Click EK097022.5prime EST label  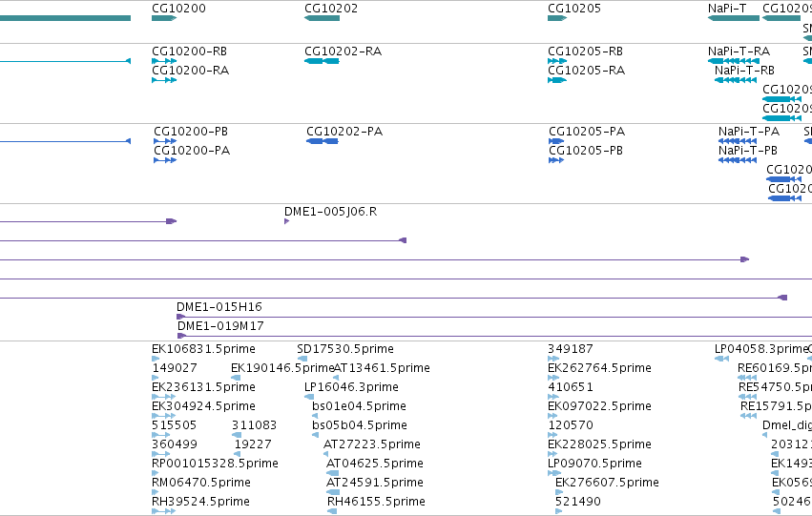click(599, 406)
